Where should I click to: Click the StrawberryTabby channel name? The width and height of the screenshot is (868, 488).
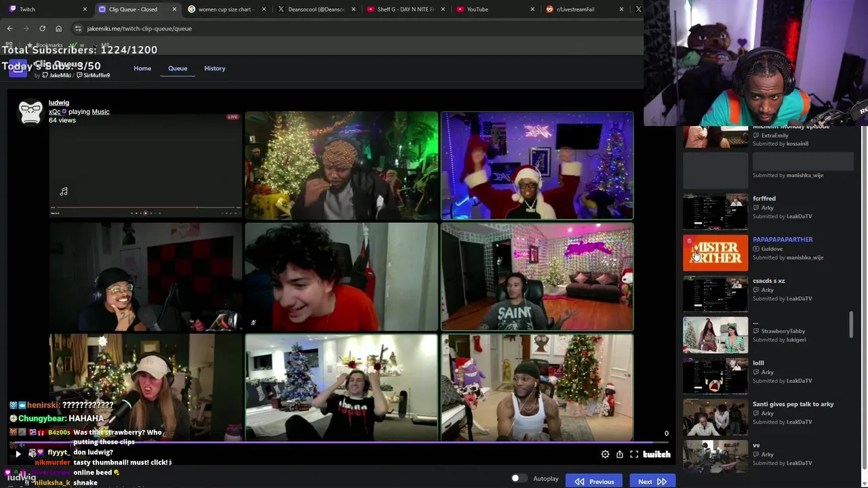[783, 331]
